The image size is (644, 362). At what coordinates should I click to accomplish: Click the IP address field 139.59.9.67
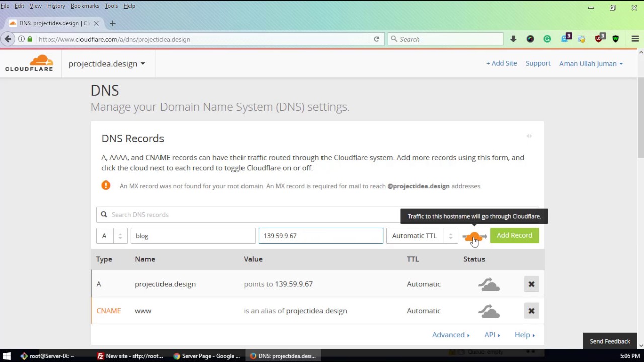tap(321, 236)
